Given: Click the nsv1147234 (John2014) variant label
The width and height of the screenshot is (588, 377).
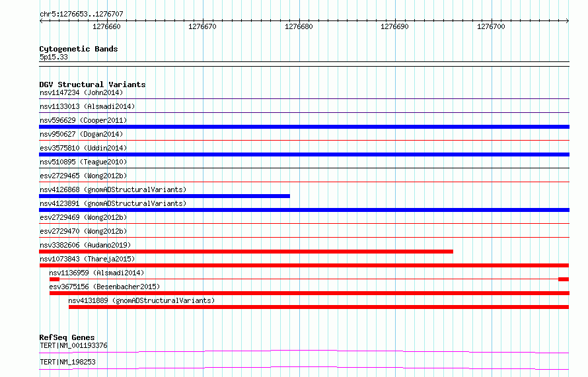Looking at the screenshot, I should (x=81, y=92).
